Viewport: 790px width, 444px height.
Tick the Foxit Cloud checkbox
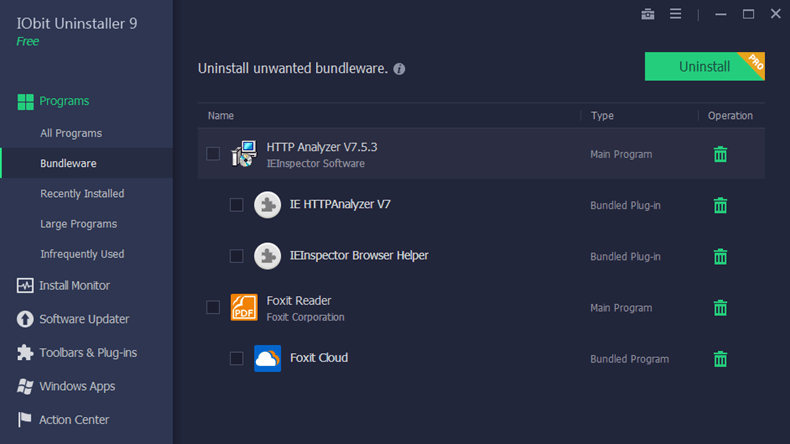(x=236, y=358)
